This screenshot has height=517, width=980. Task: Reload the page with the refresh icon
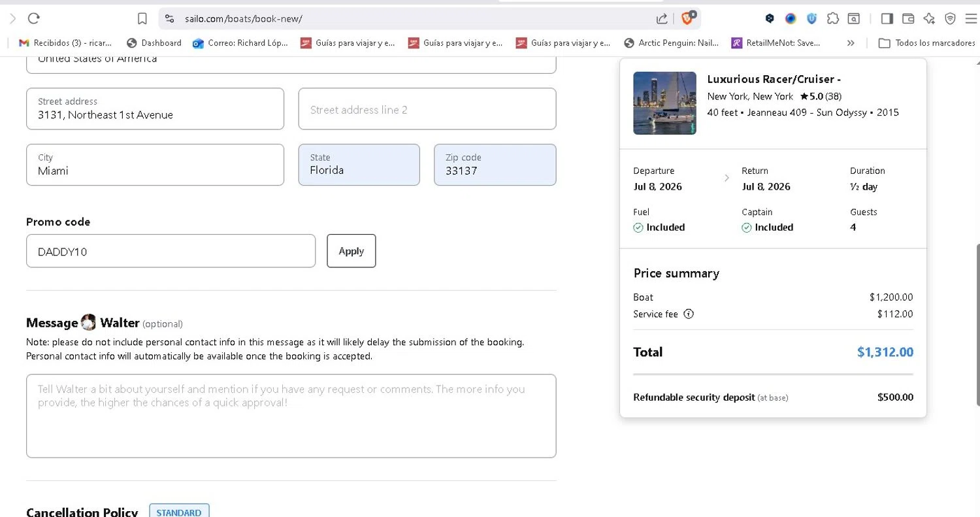click(x=34, y=19)
